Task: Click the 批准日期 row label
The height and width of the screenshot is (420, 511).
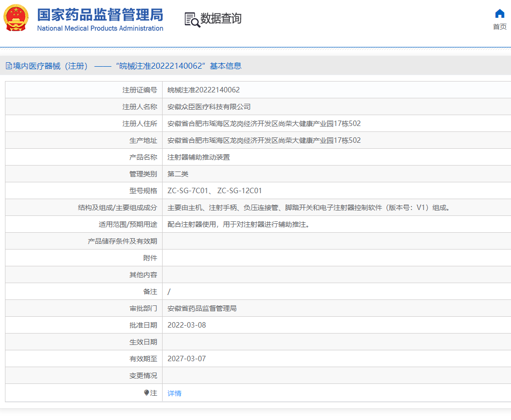Action: [x=143, y=325]
